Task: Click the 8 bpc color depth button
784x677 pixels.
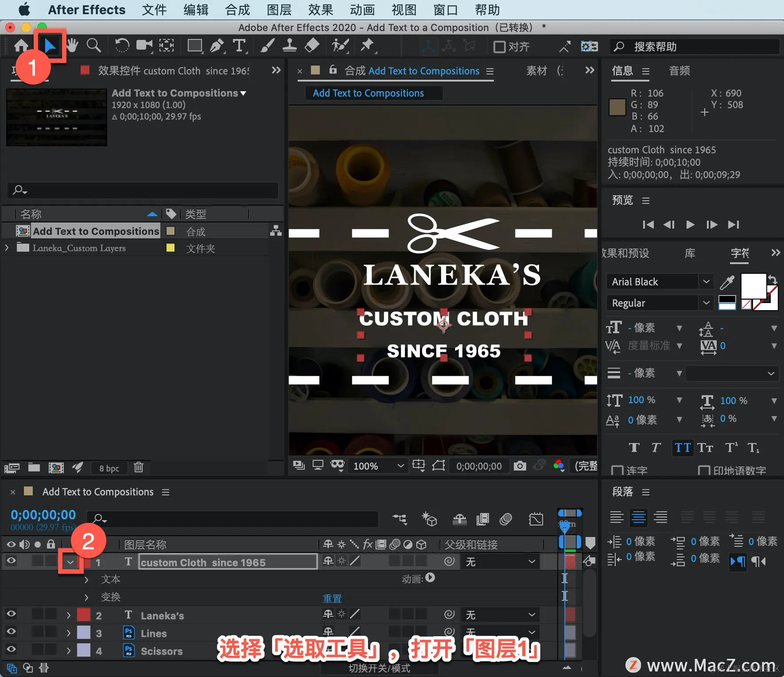Action: 109,468
